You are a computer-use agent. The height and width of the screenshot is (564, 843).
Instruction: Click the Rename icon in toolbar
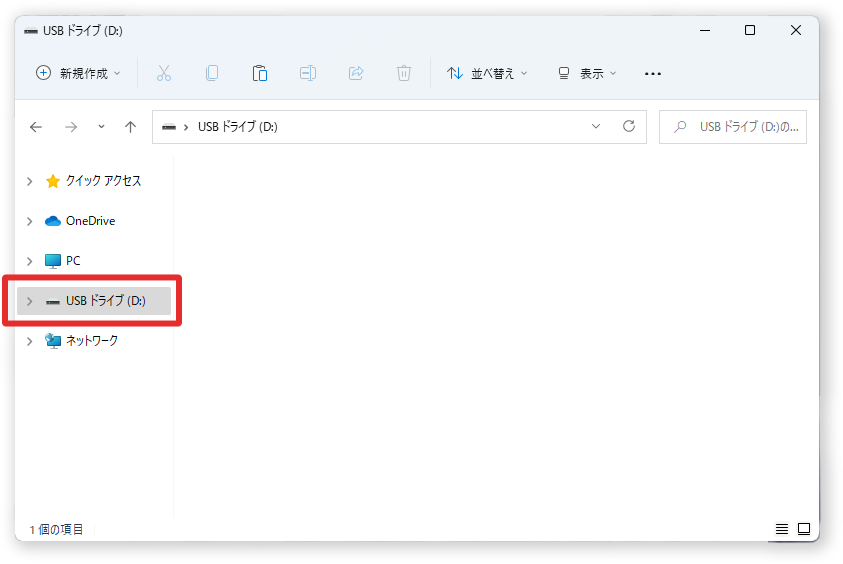(x=308, y=73)
